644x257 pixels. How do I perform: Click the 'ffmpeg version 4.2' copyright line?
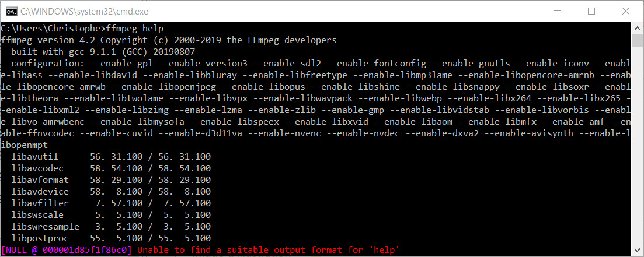[x=169, y=40]
